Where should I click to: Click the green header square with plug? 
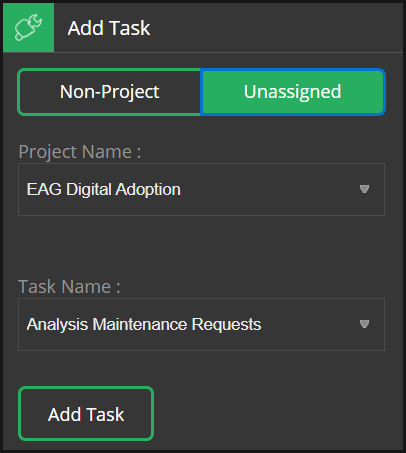(x=28, y=27)
